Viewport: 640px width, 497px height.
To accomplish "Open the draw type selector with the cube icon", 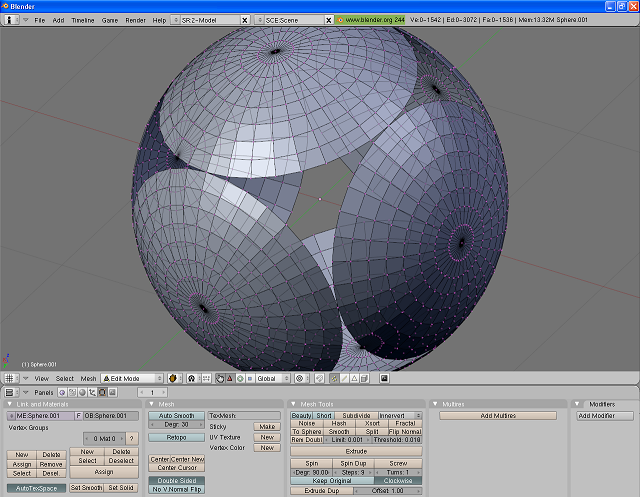I will coord(173,378).
